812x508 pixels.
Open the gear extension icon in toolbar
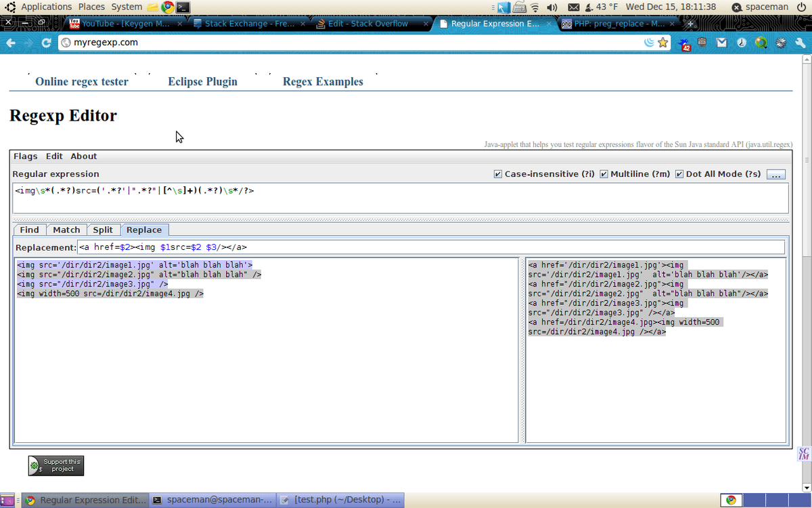(x=781, y=43)
